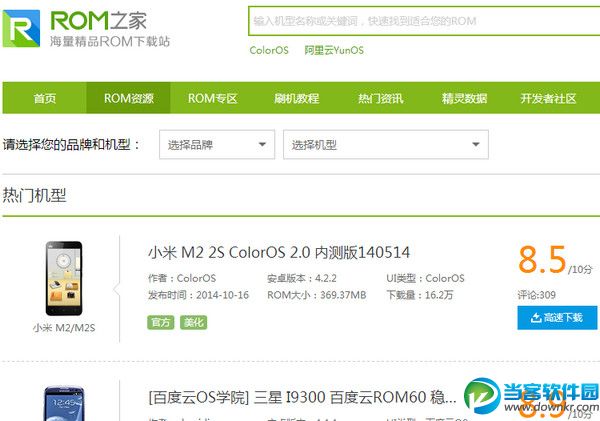Open the 刷机教程 navigation tab
Screen dimensions: 600x421
point(296,98)
